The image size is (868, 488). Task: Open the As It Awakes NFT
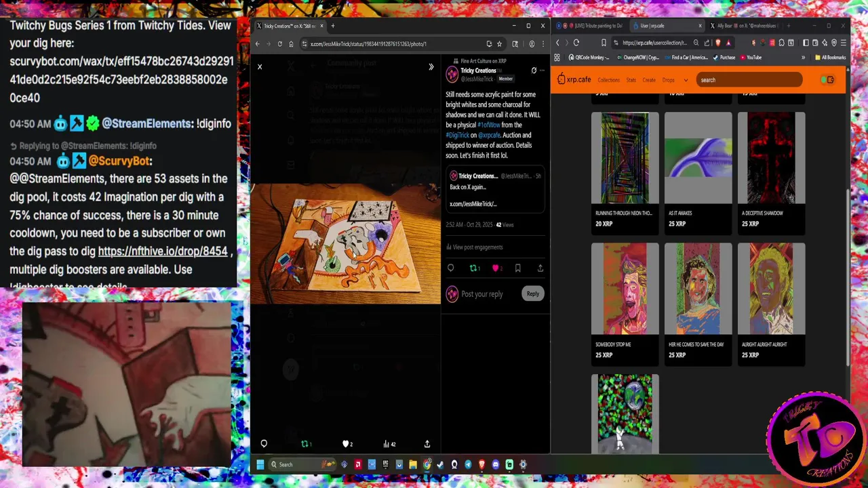pos(698,172)
